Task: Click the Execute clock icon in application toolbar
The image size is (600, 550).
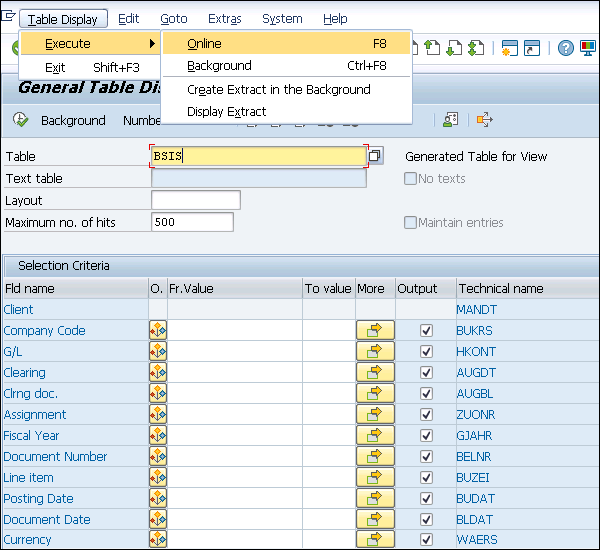Action: click(x=20, y=120)
